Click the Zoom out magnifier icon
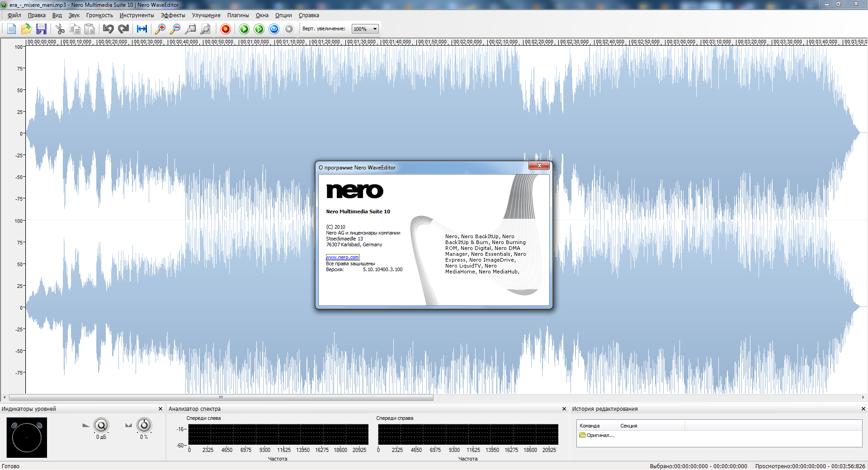The width and height of the screenshot is (868, 470). (175, 29)
